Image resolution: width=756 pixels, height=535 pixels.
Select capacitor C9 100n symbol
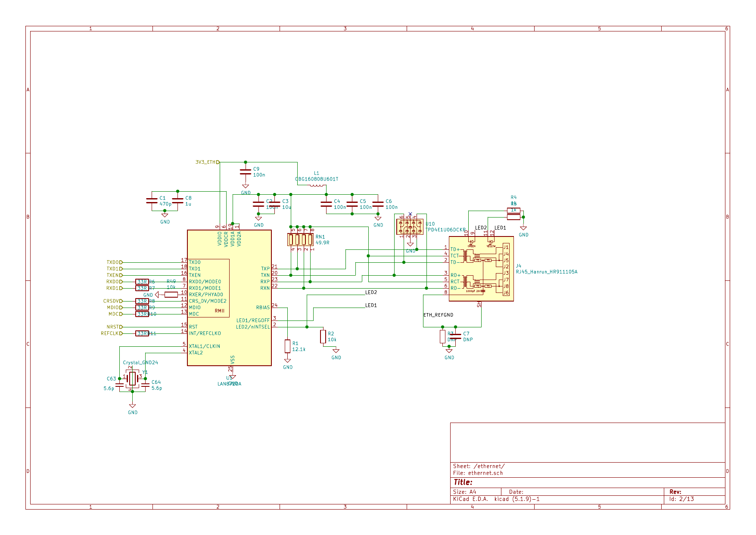pos(246,172)
